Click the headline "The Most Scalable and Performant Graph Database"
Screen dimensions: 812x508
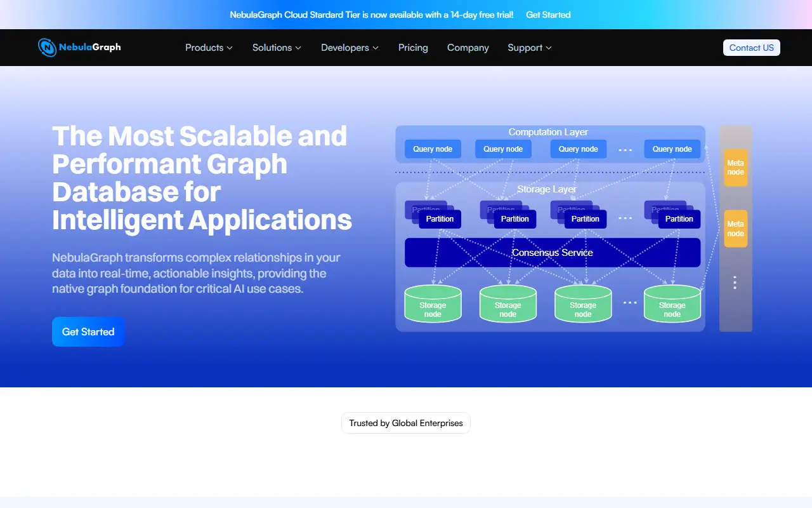coord(202,178)
